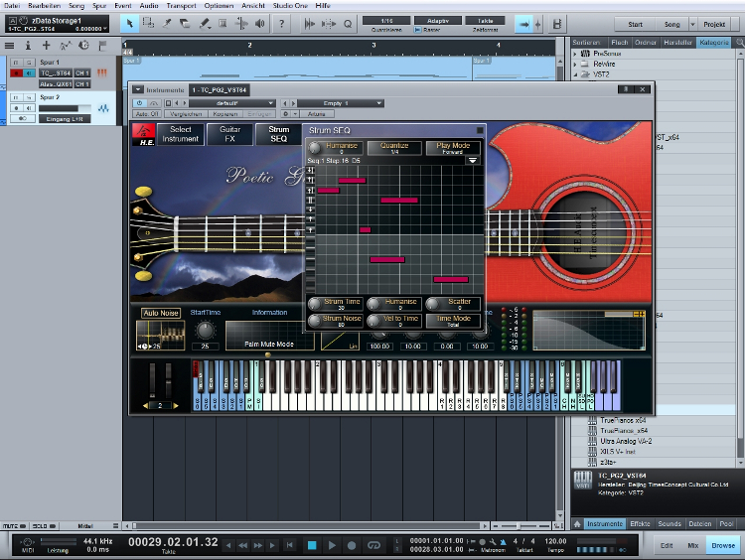Switch browser to Effekte tab
The height and width of the screenshot is (560, 745).
(640, 523)
